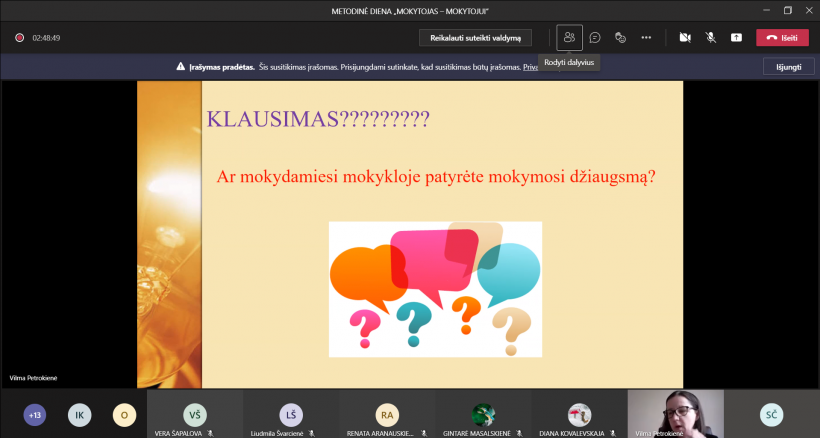Click the Įrašymas pradėtas banner text
This screenshot has width=820, height=438.
[222, 67]
